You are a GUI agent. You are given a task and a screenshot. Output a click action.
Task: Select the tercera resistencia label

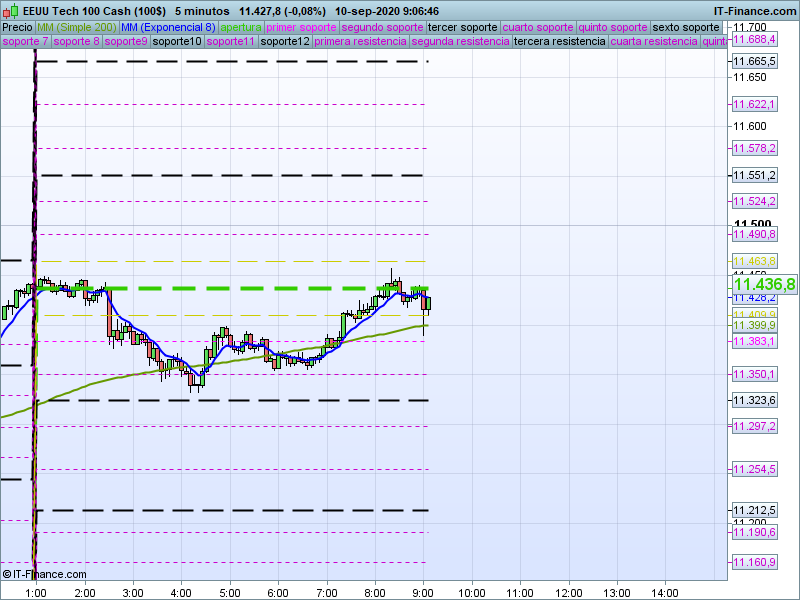(x=558, y=42)
